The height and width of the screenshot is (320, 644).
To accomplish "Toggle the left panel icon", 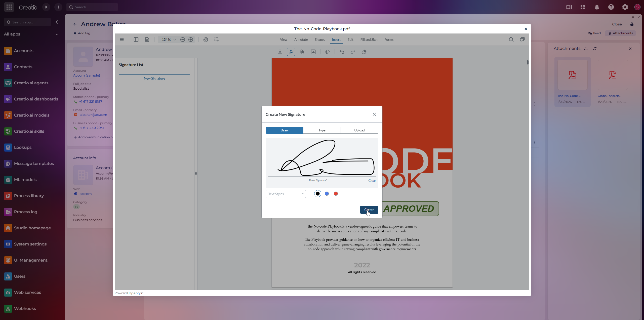I will (136, 40).
